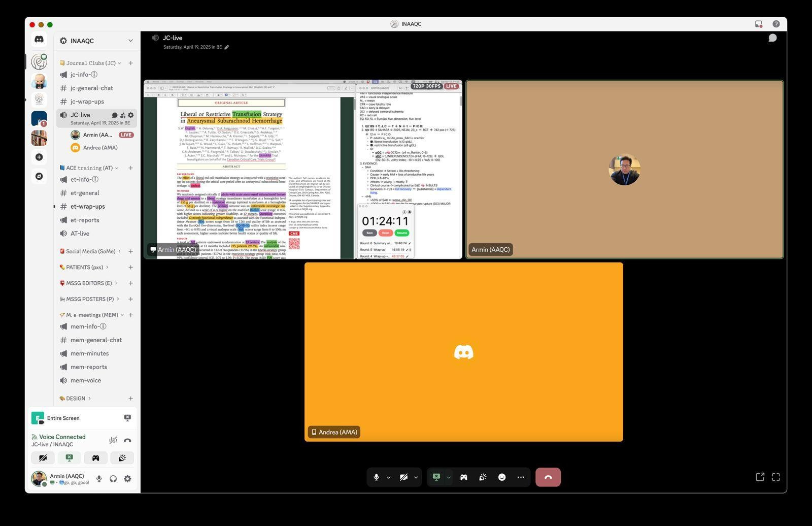The width and height of the screenshot is (812, 526).
Task: Enter fullscreen mode for the call
Action: coord(775,477)
